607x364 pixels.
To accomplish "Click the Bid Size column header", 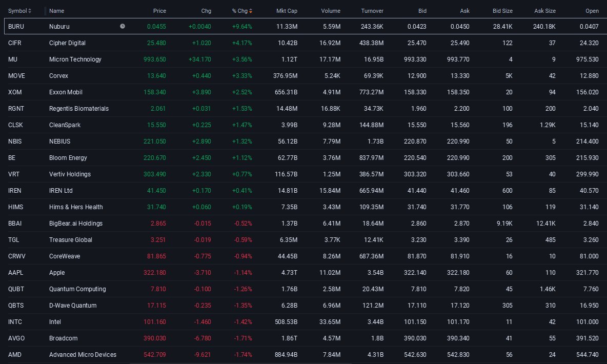I will 502,11.
